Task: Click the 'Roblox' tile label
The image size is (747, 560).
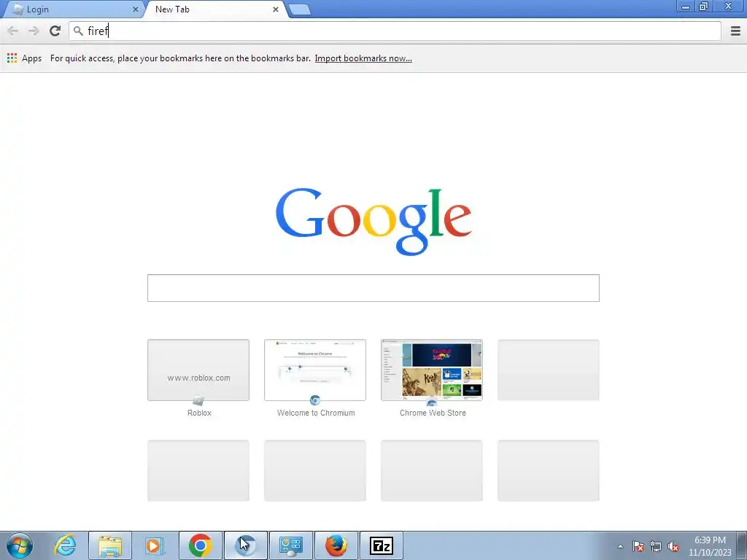Action: point(199,413)
